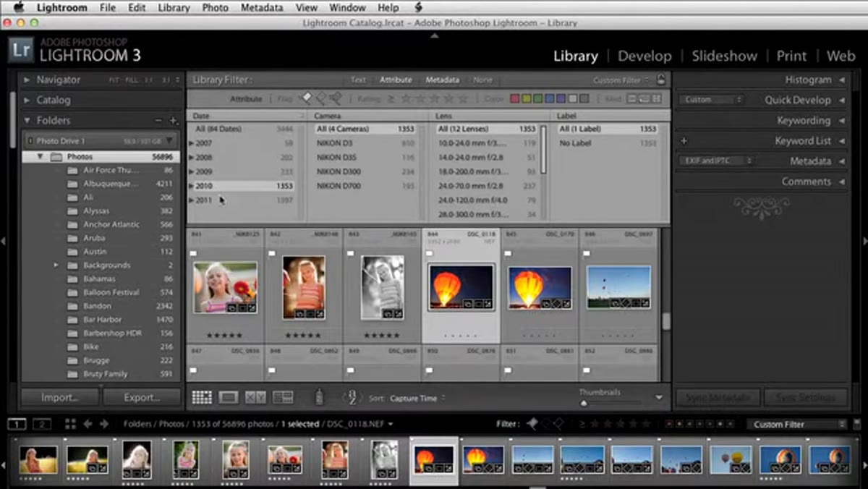868x489 pixels.
Task: Toggle flag on photo 841
Action: pos(194,254)
